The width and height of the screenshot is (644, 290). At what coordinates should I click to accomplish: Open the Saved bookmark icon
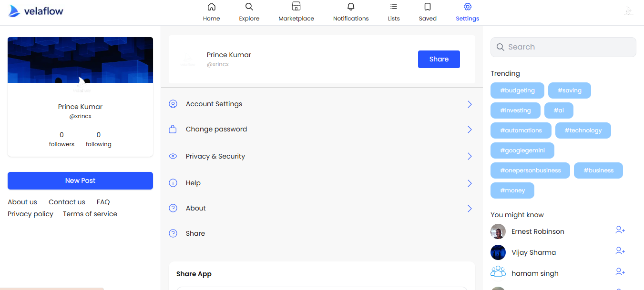[428, 7]
